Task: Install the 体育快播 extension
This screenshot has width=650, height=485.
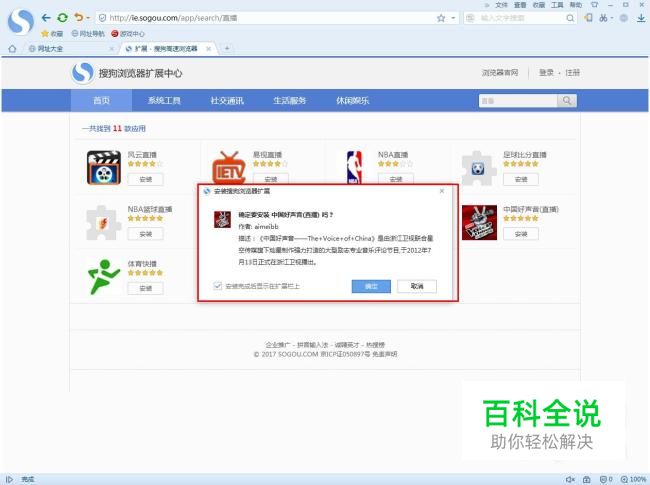Action: 146,289
